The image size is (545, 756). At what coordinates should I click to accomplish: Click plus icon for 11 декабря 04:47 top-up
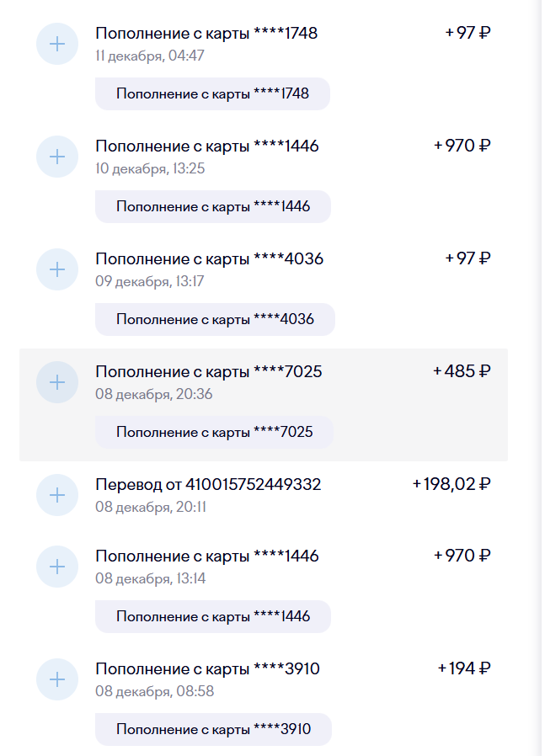(57, 44)
